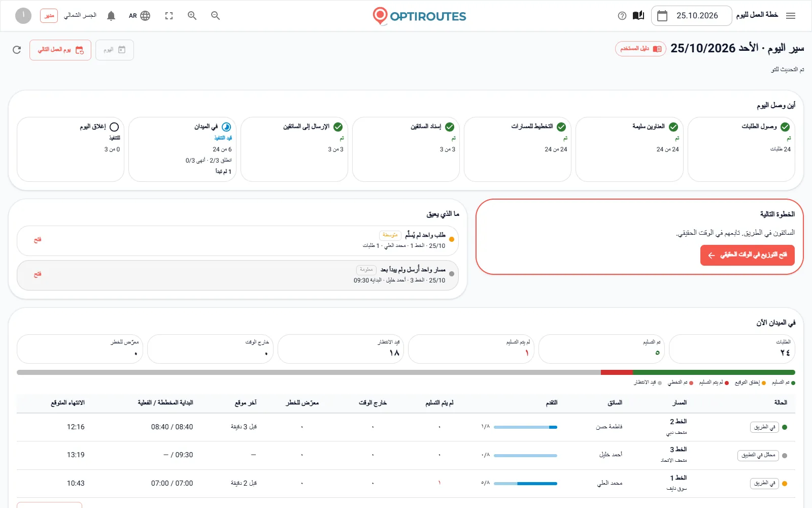
Task: Click progress bar of route الخط 1
Action: tap(525, 484)
